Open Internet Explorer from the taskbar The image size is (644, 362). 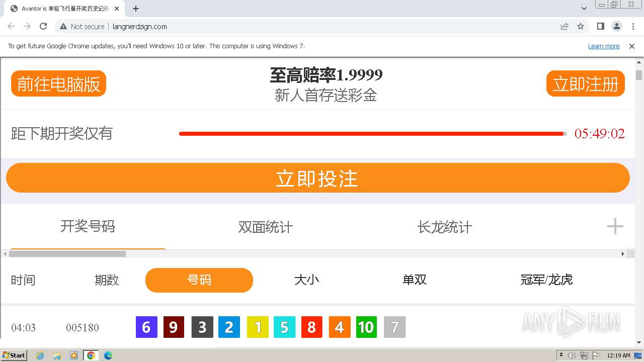coord(40,355)
